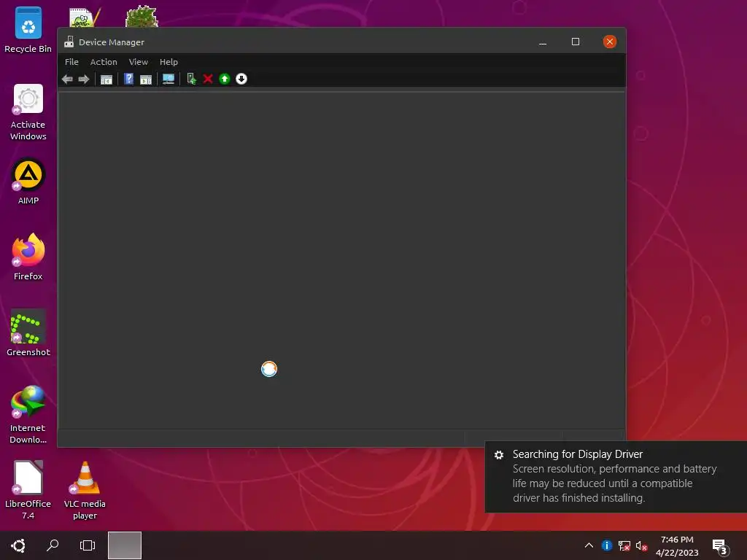Click the gray running app taskbar button
747x560 pixels.
[x=125, y=545]
